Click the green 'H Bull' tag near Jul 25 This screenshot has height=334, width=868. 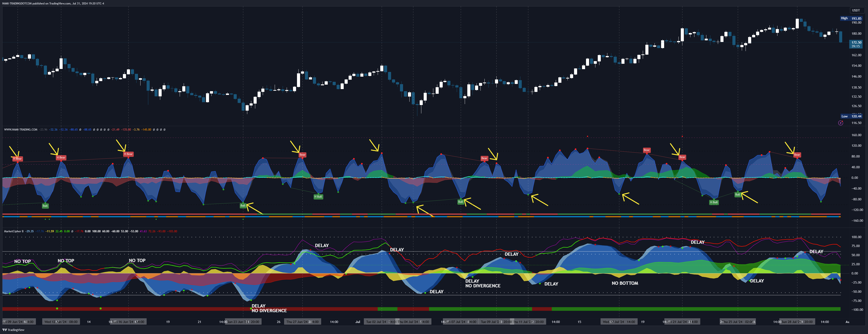tap(714, 202)
